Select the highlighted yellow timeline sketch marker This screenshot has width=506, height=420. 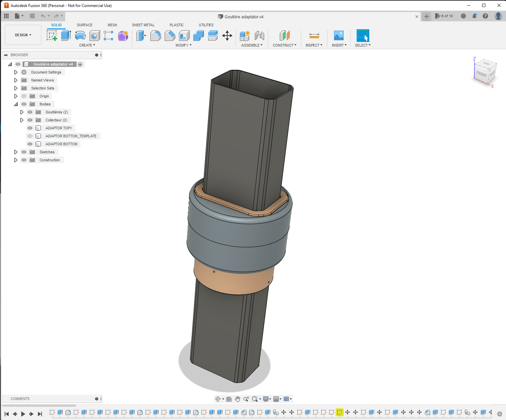[x=339, y=412]
